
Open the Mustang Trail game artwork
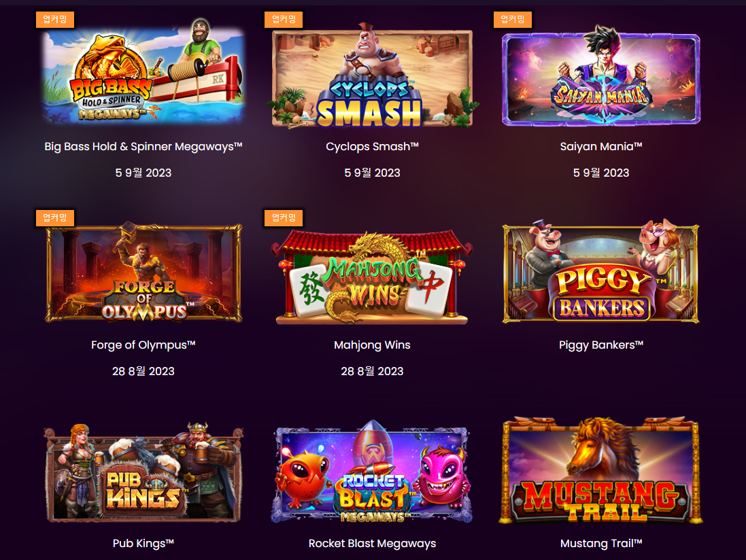(x=601, y=470)
